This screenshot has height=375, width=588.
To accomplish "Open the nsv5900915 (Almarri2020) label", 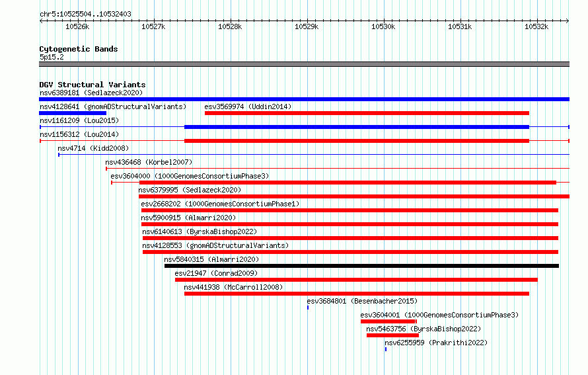I will [188, 218].
